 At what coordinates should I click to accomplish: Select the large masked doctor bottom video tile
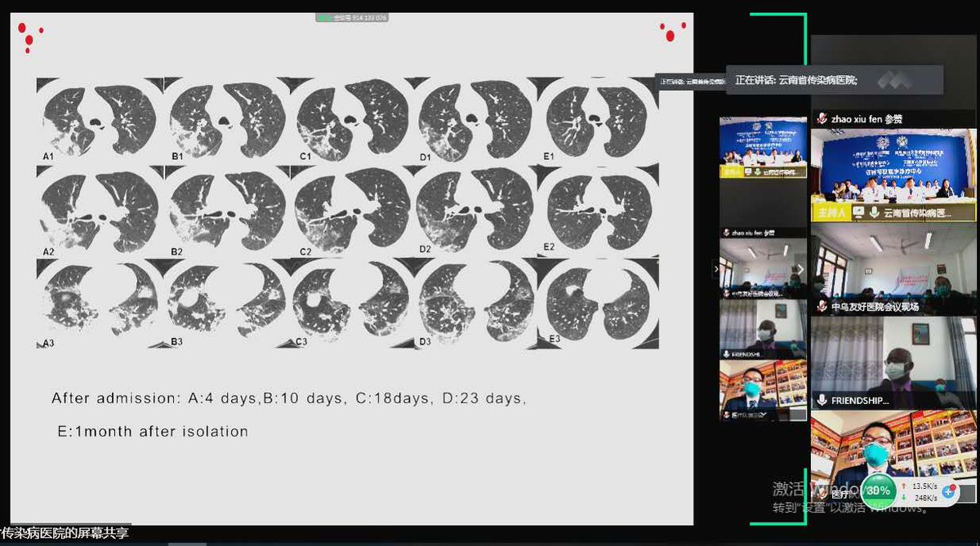(x=893, y=456)
